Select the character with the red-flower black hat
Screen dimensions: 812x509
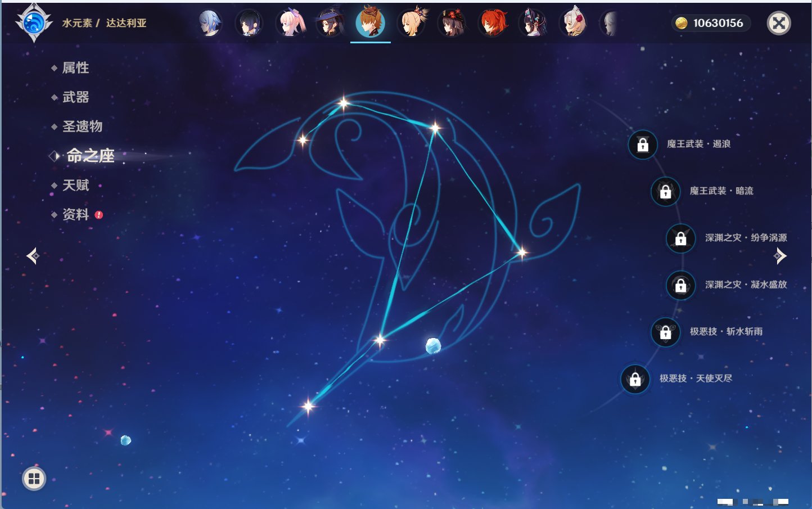[452, 24]
